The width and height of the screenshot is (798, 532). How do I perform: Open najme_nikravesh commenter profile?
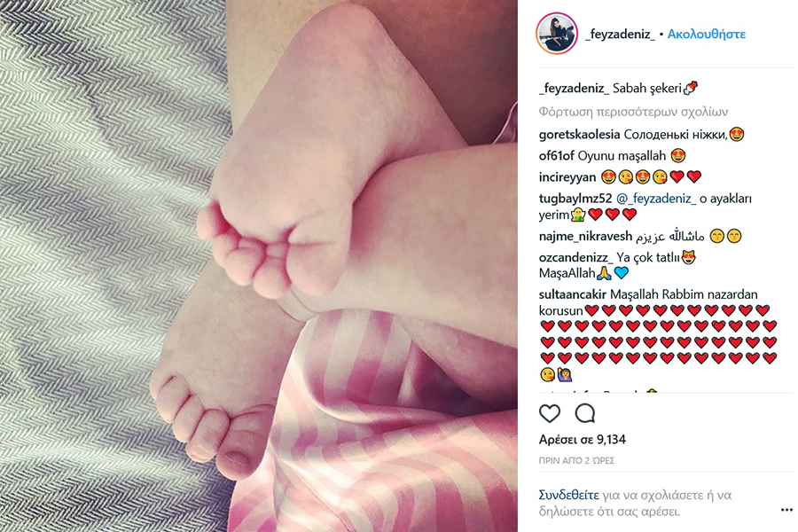pos(585,236)
